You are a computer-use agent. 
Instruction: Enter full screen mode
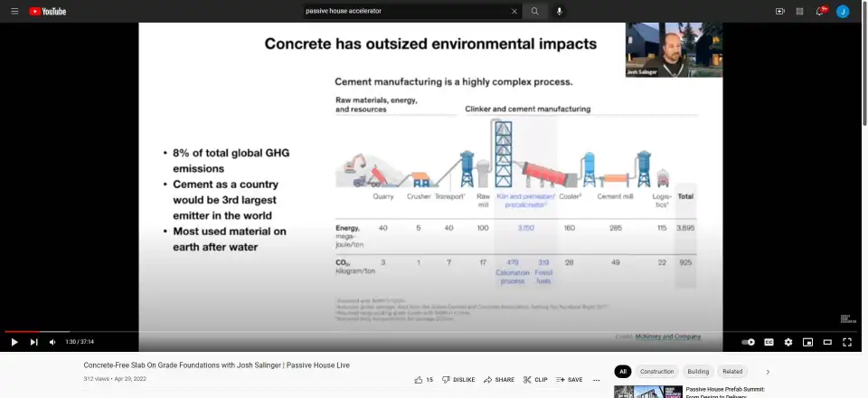coord(847,342)
